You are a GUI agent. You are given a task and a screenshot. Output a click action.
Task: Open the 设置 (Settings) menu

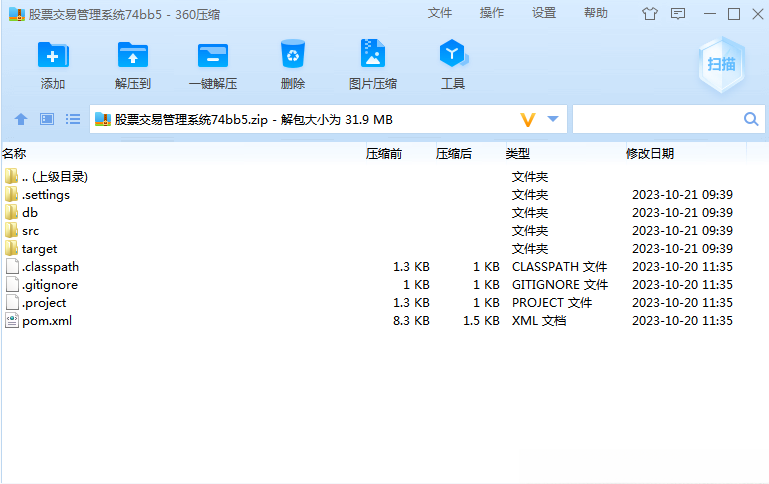544,13
